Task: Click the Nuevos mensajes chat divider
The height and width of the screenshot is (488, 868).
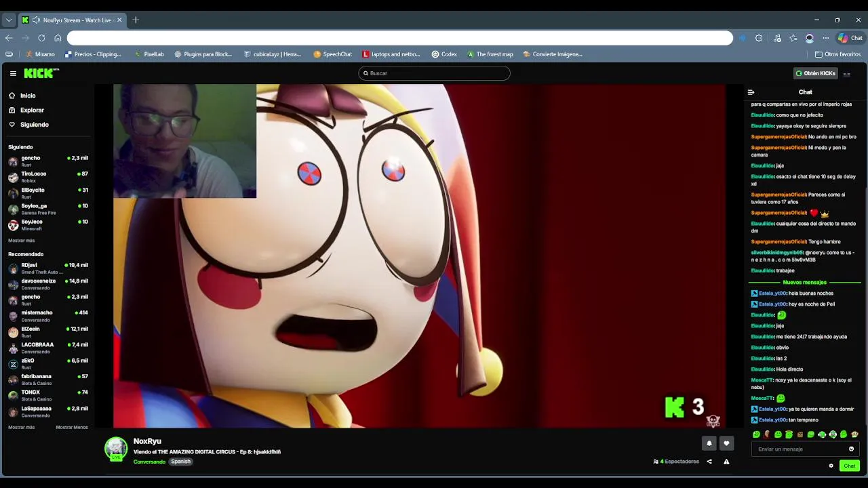Action: (x=805, y=282)
